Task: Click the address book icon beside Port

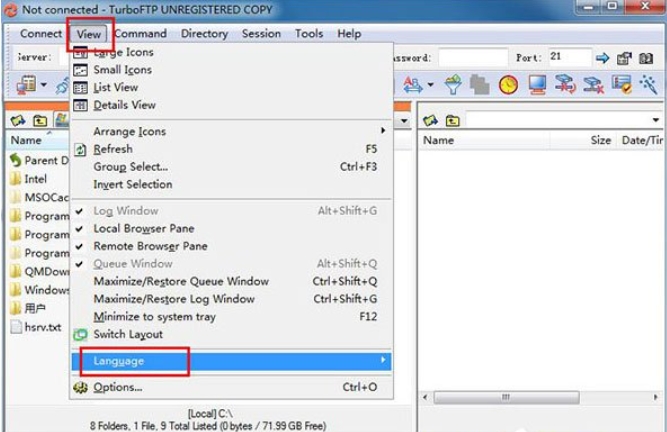Action: point(646,58)
